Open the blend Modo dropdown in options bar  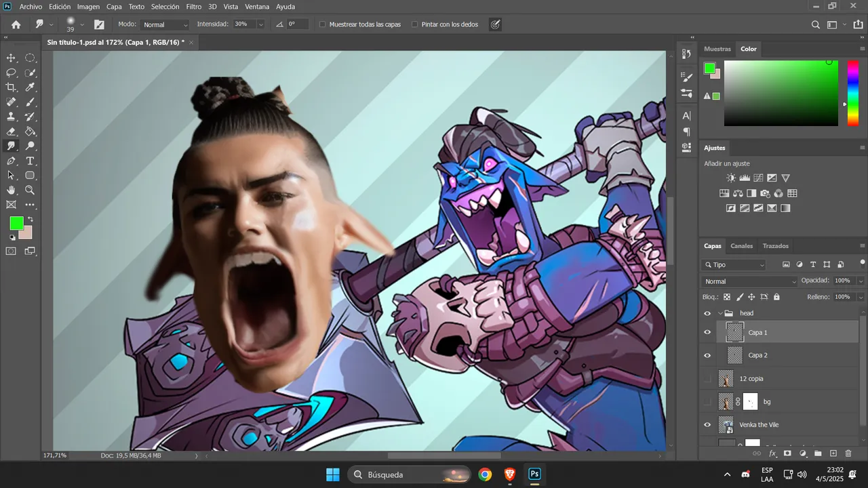pos(165,24)
